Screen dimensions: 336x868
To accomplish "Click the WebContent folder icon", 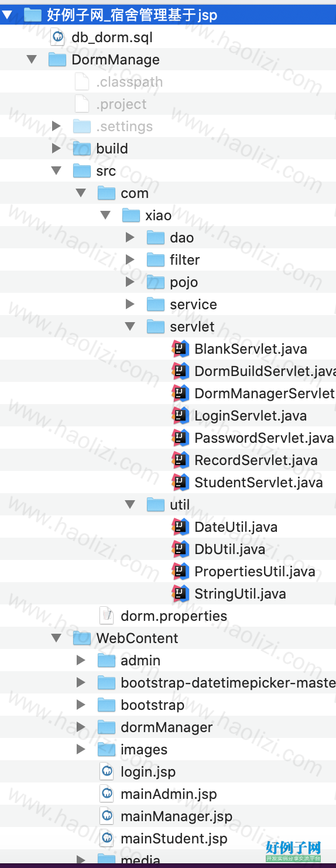I will [x=82, y=638].
